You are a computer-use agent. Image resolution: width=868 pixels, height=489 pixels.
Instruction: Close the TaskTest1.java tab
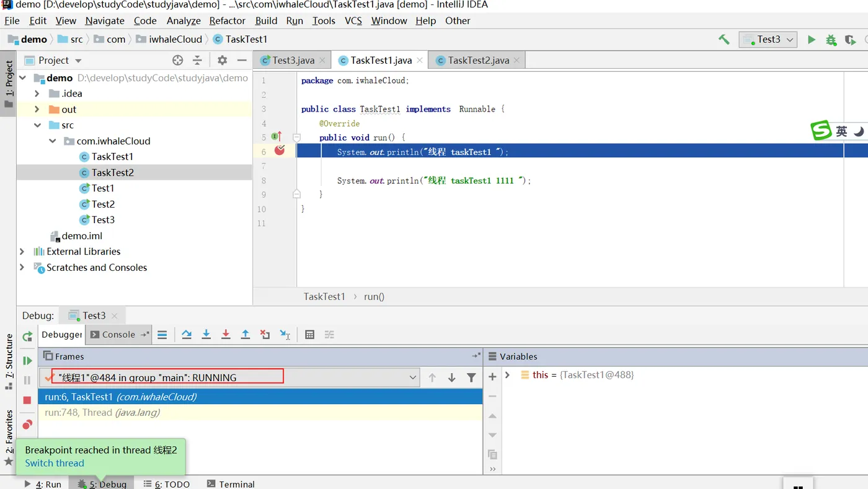[420, 60]
